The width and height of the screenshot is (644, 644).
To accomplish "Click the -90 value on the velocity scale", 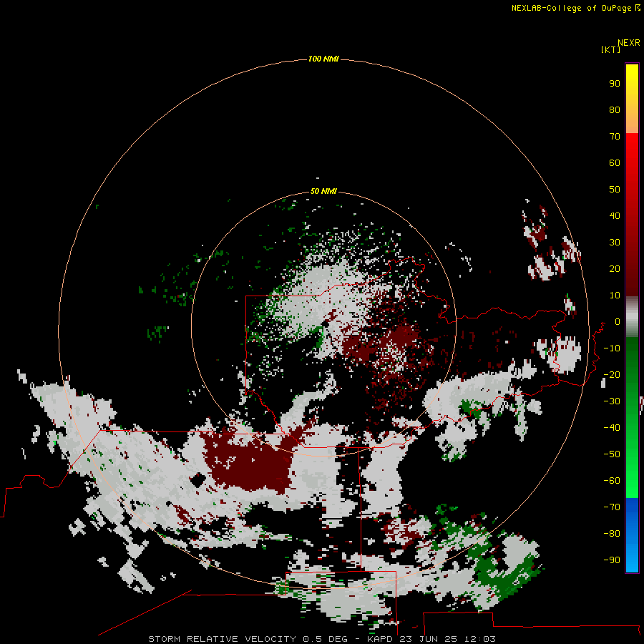I will [612, 560].
